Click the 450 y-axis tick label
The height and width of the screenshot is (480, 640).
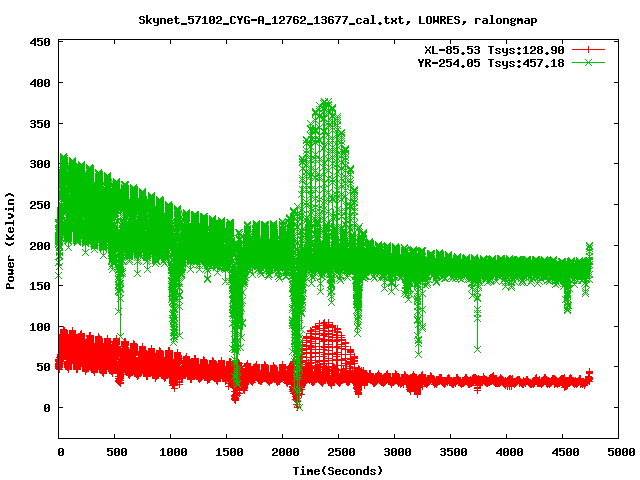(x=40, y=42)
